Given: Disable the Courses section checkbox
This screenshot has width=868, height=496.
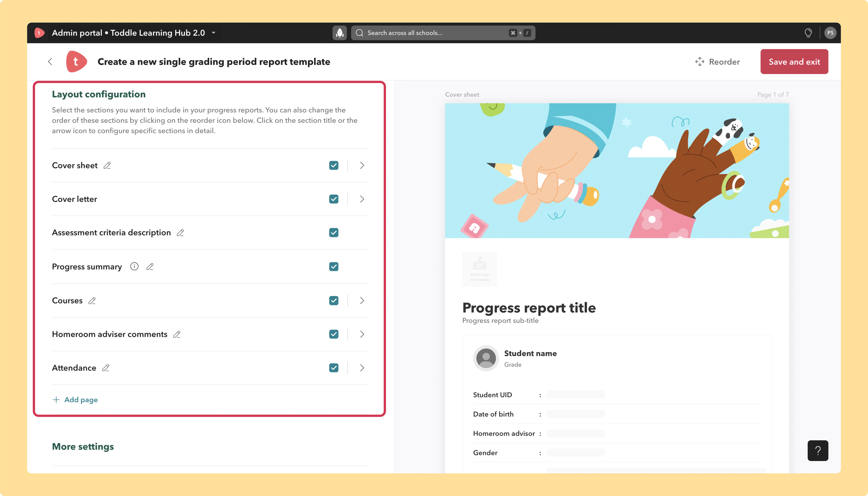Looking at the screenshot, I should coord(334,300).
